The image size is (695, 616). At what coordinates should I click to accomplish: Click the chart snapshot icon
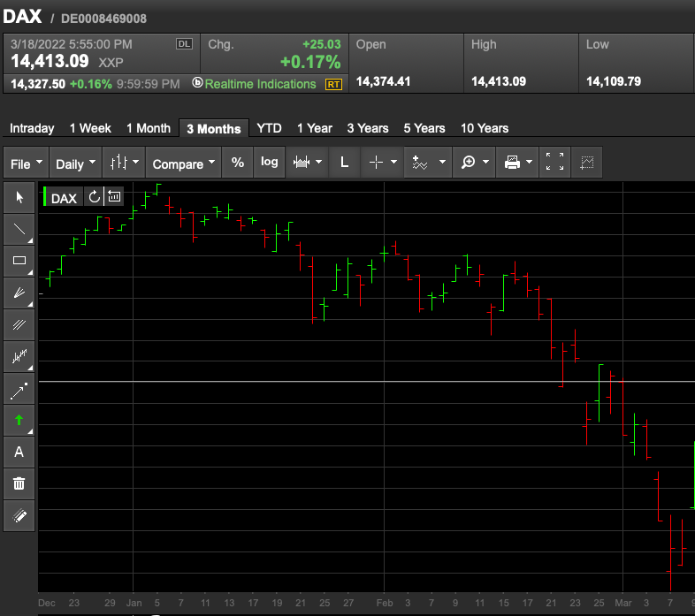587,163
